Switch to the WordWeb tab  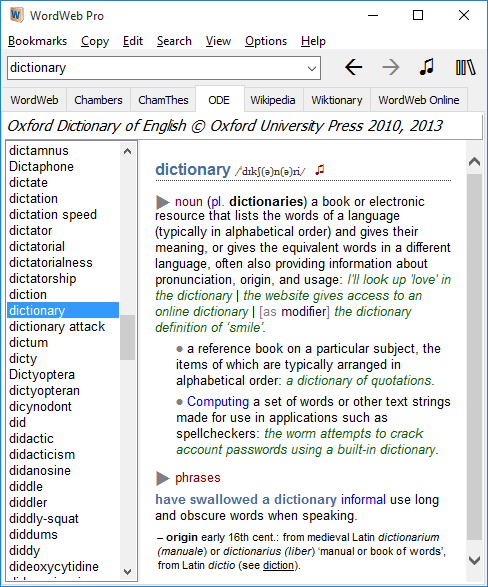pyautogui.click(x=34, y=100)
